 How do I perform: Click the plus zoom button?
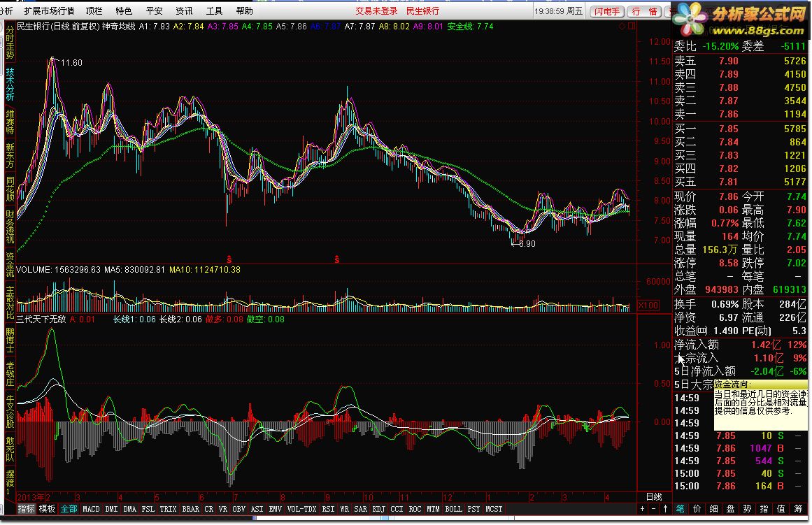[x=642, y=509]
